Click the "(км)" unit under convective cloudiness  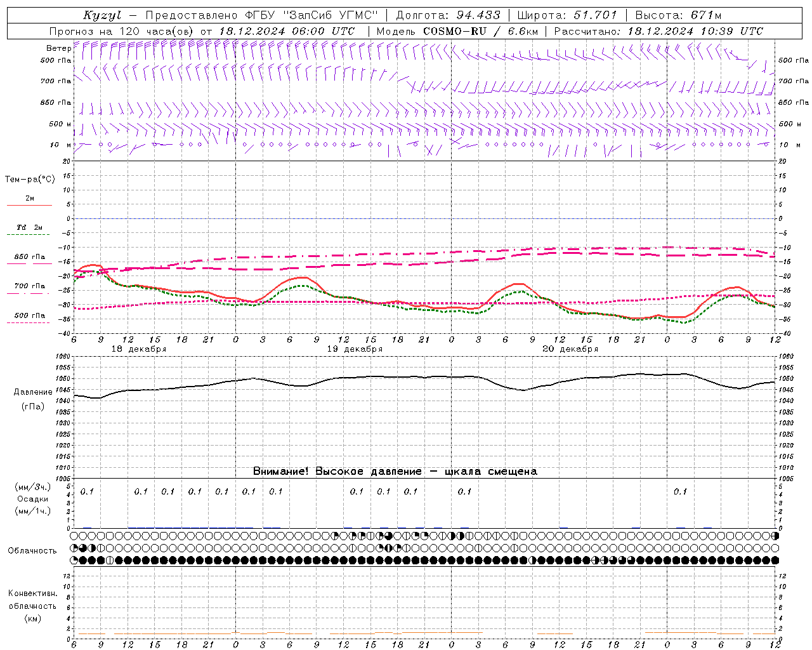click(33, 618)
